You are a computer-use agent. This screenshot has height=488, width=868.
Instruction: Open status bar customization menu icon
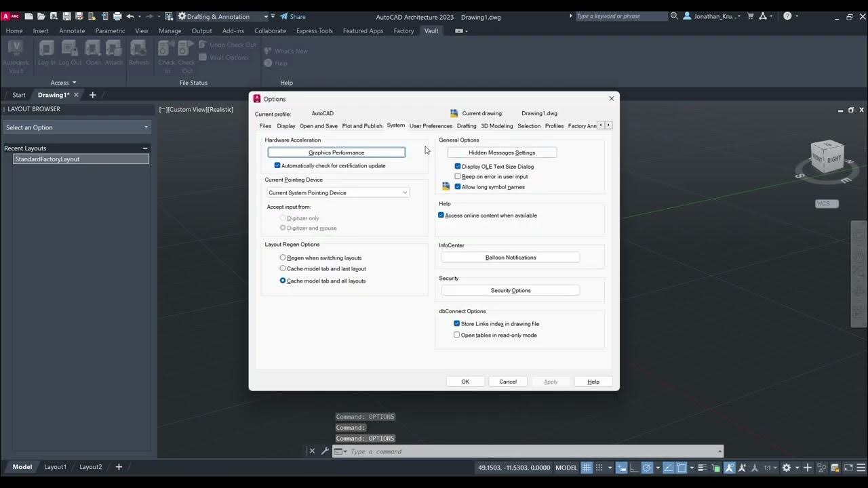coord(860,468)
